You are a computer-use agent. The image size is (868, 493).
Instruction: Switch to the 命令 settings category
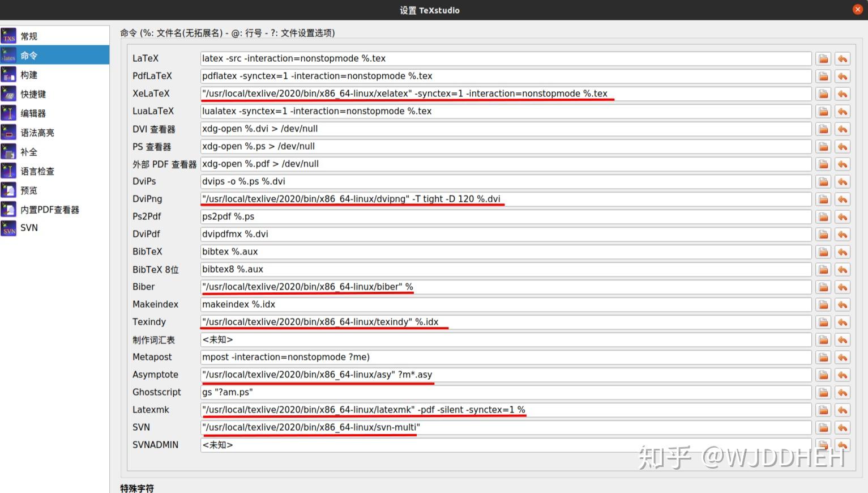click(x=55, y=56)
